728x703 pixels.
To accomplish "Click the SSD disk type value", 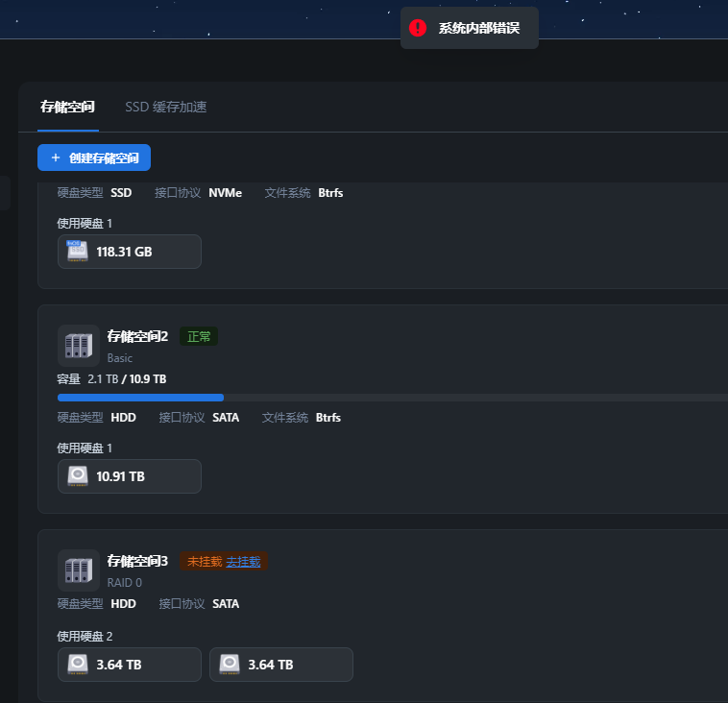I will tap(121, 193).
